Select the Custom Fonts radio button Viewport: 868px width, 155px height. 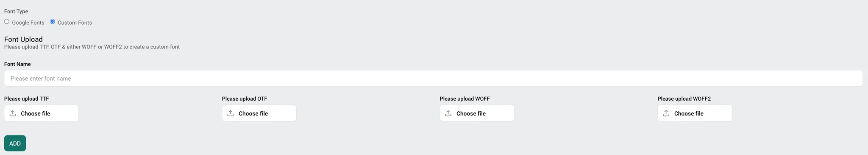click(53, 22)
